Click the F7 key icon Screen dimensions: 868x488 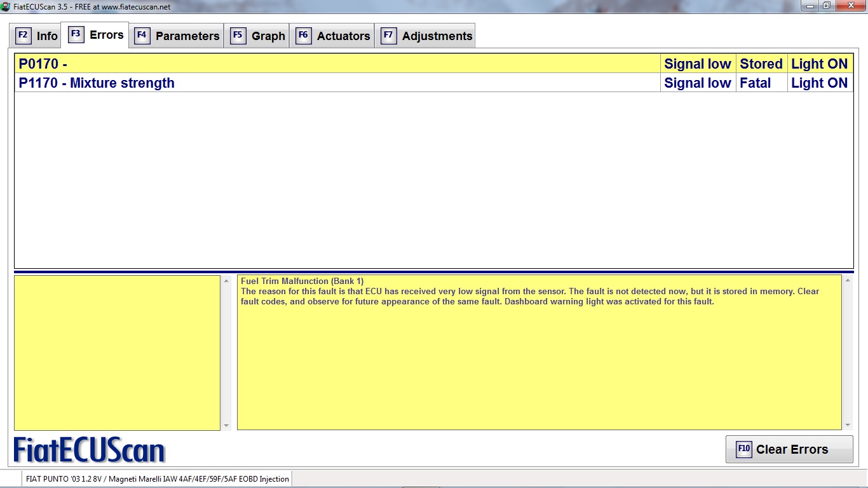388,36
